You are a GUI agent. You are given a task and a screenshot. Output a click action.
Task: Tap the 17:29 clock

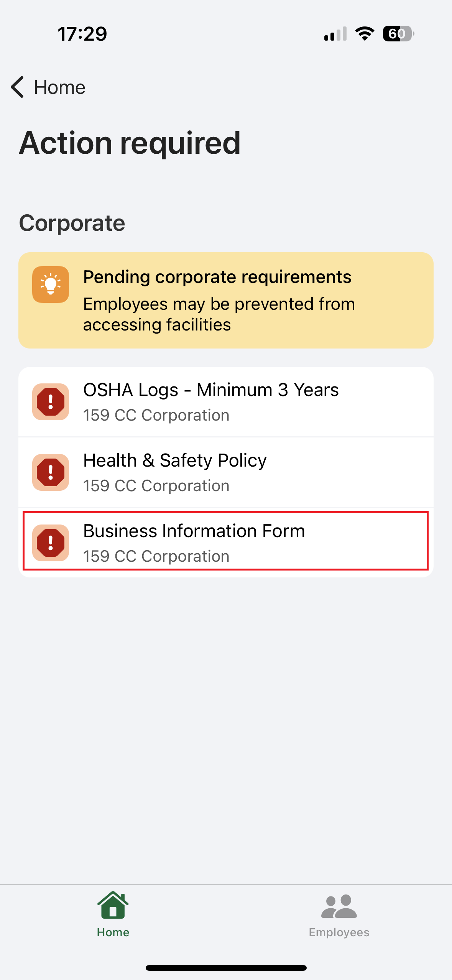[82, 34]
